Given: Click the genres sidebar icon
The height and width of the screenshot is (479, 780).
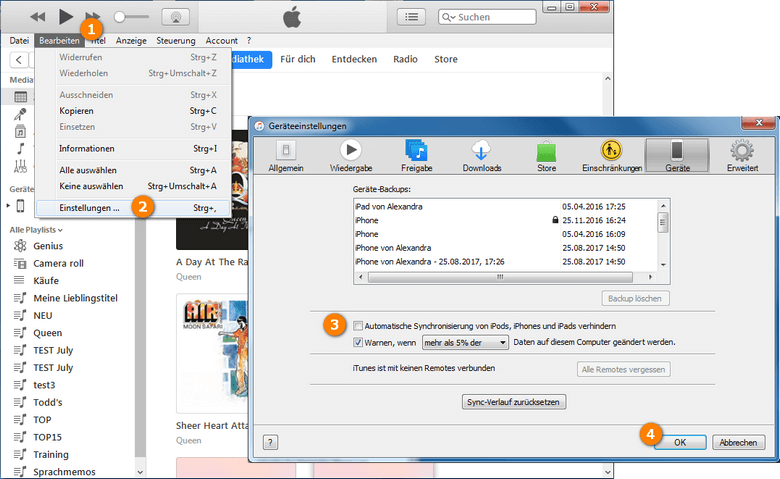Looking at the screenshot, I should [x=20, y=166].
